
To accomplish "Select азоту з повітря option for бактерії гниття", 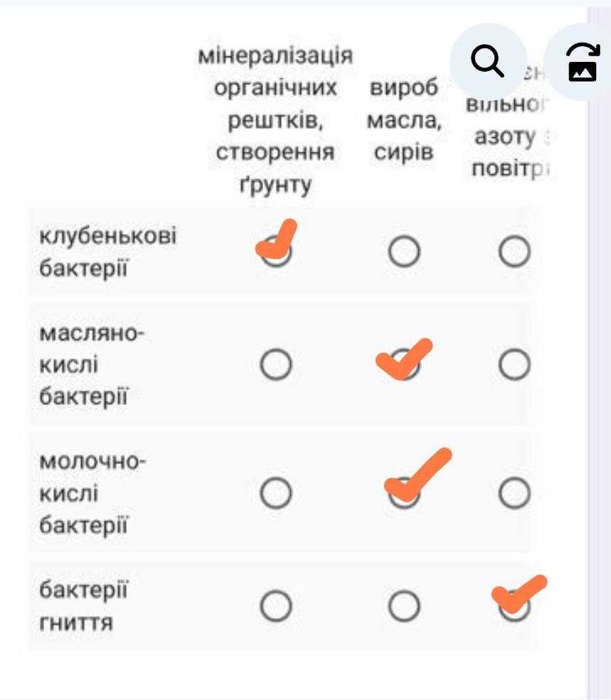I will (514, 606).
